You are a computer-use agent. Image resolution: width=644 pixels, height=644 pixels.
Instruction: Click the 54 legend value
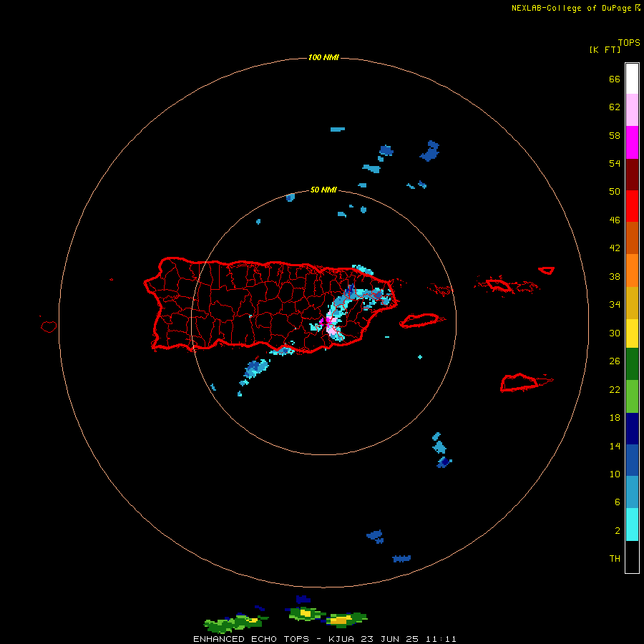[x=615, y=163]
